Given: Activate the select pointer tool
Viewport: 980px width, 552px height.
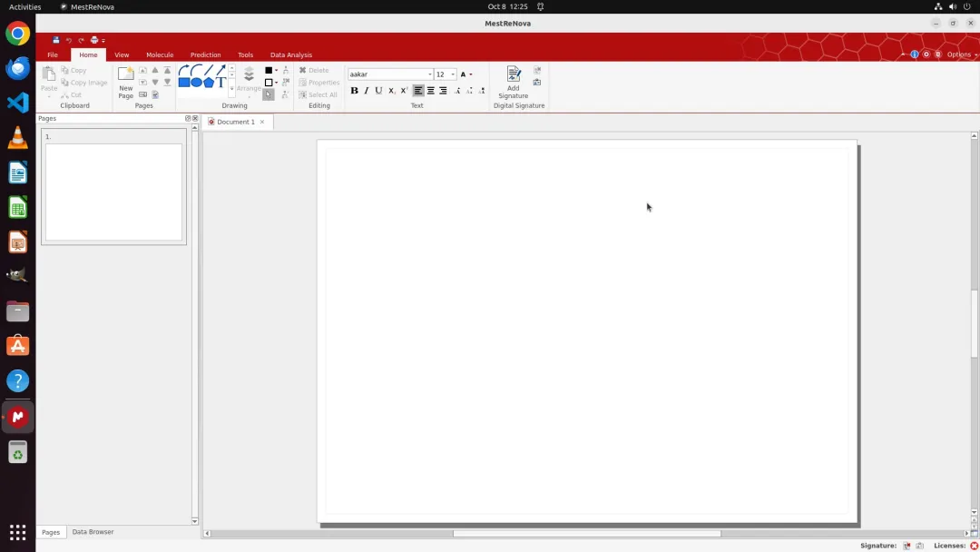Looking at the screenshot, I should click(x=268, y=94).
